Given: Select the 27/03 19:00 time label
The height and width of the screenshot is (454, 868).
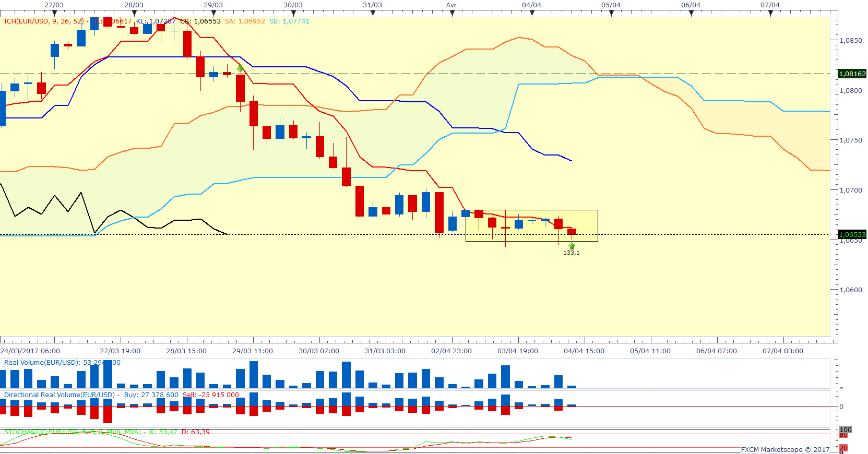Looking at the screenshot, I should 120,351.
